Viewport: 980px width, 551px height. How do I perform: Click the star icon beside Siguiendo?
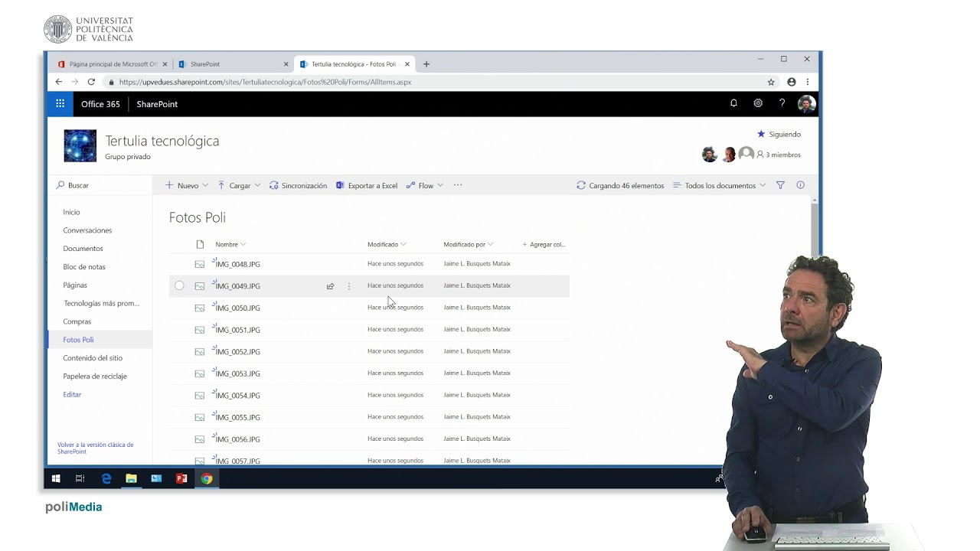tap(761, 134)
